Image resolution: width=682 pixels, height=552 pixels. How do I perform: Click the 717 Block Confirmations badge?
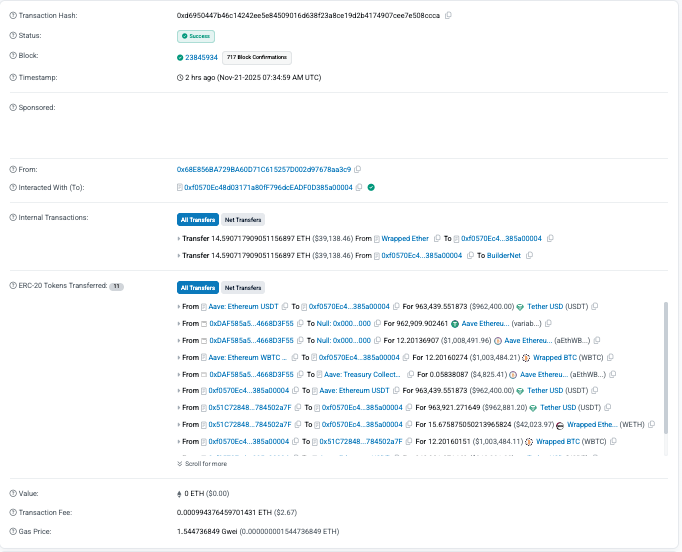pos(258,57)
